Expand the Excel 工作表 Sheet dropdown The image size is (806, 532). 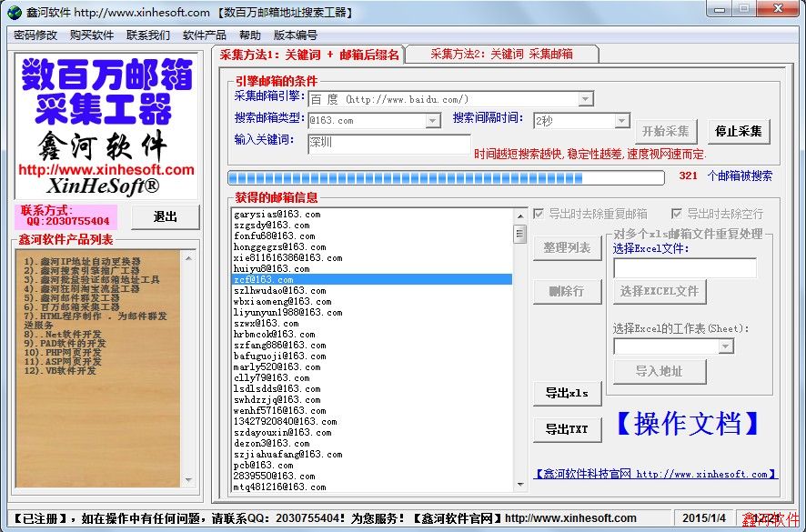726,346
